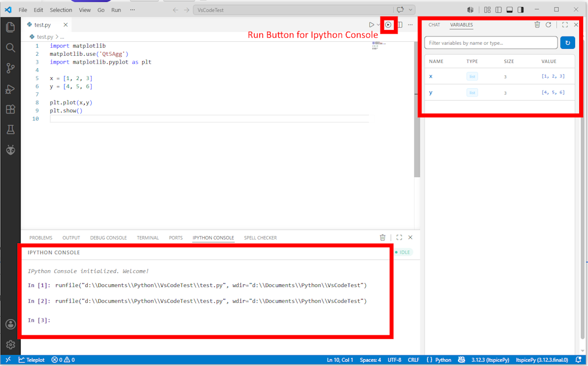Click Teleplot in the status bar
Screen dimensions: 588x366
[x=32, y=360]
